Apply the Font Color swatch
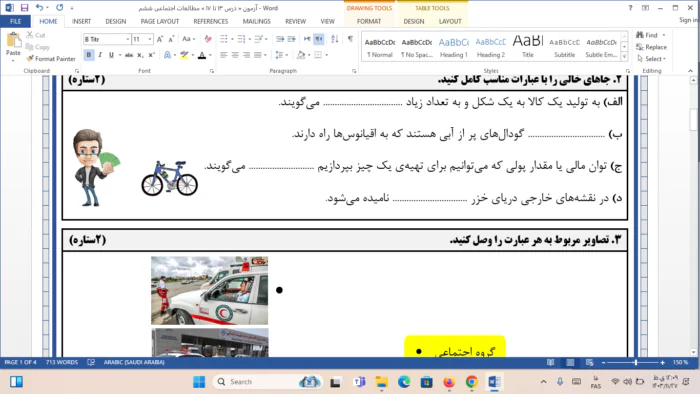Viewport: 700px width, 394px height. (202, 55)
